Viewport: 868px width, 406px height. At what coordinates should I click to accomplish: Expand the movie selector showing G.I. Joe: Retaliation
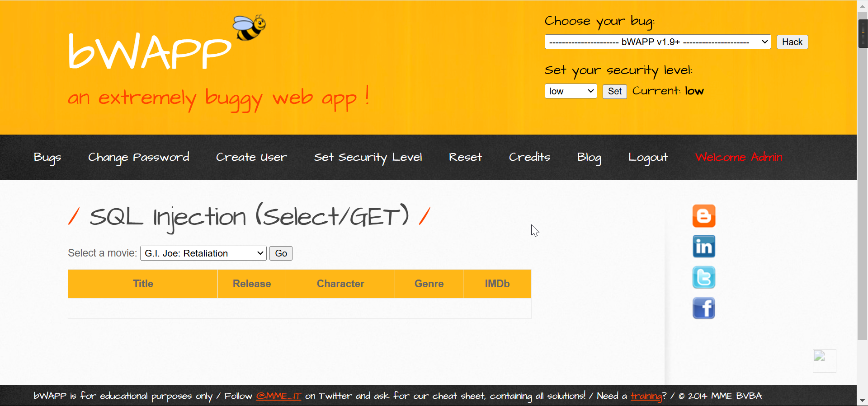[x=203, y=253]
